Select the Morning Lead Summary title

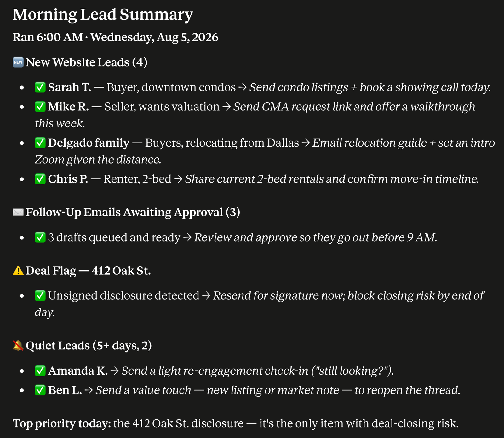[103, 15]
